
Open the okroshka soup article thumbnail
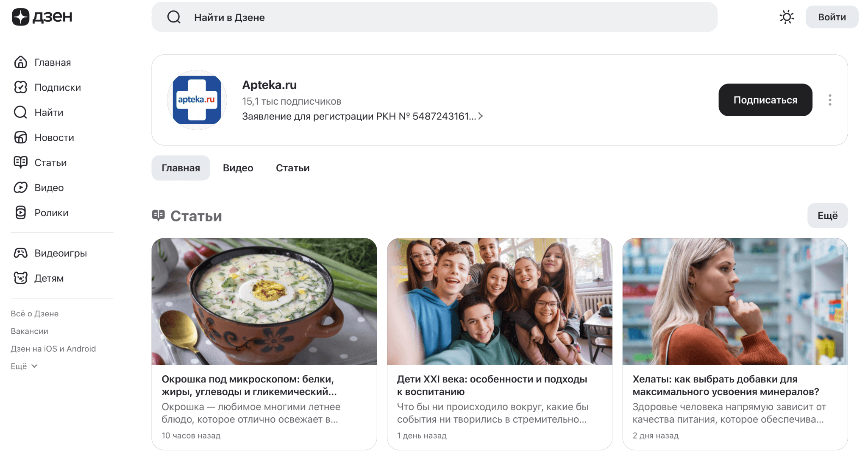pos(264,302)
